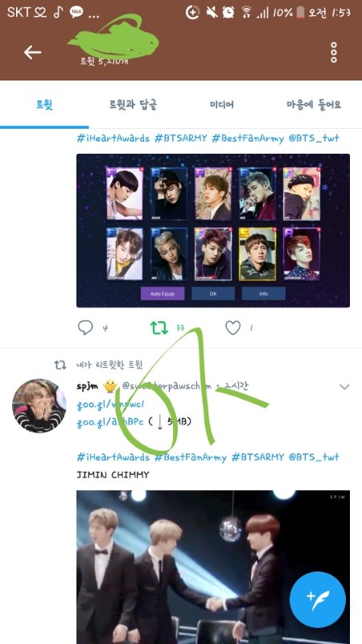
Task: Tap @BTS_twt mention in top tweet
Action: pyautogui.click(x=314, y=138)
